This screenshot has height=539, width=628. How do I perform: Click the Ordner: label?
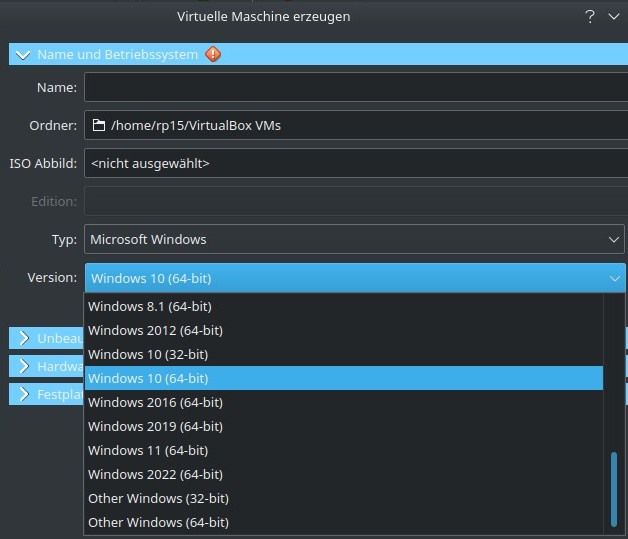coord(53,125)
